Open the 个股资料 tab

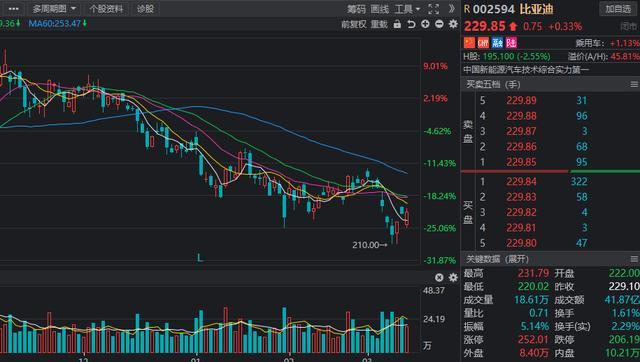pos(107,9)
